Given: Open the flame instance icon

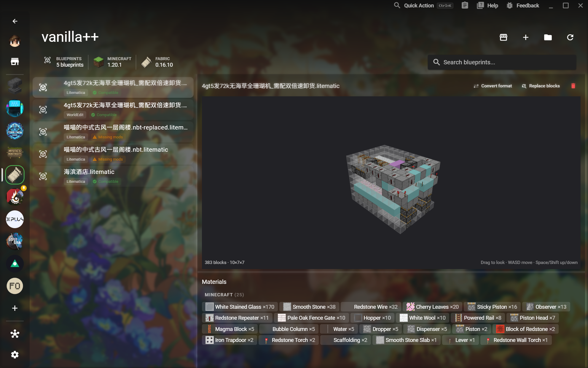Looking at the screenshot, I should point(15,197).
